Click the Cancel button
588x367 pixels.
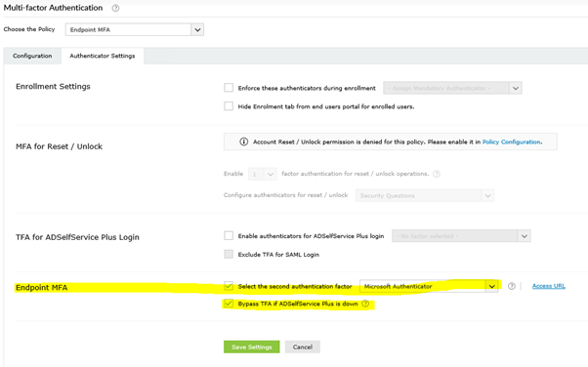(x=303, y=347)
